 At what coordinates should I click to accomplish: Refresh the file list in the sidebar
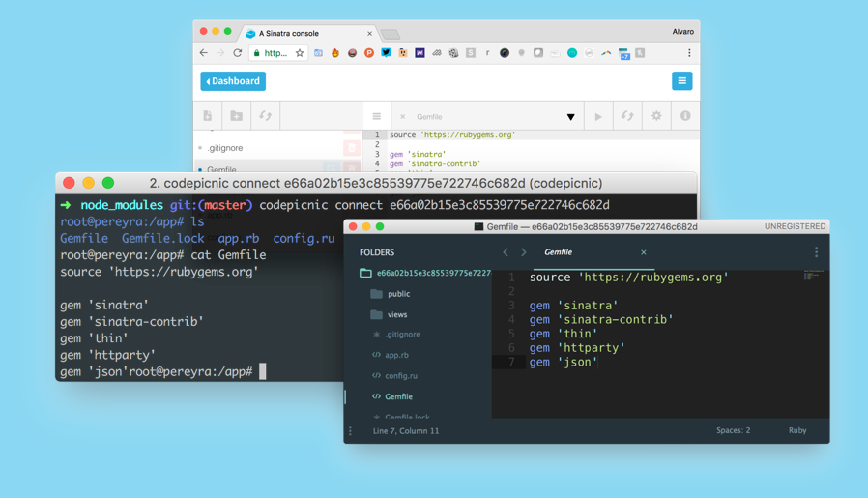tap(266, 116)
